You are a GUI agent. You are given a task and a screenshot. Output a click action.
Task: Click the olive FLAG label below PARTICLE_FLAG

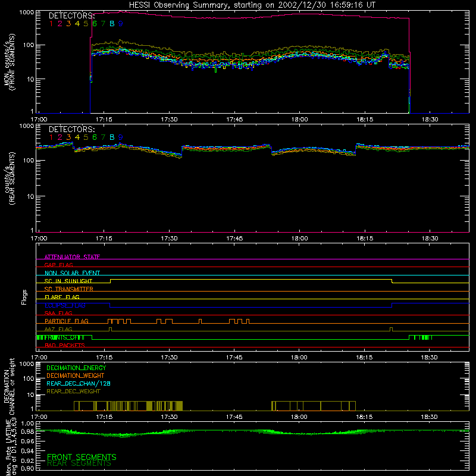pyautogui.click(x=58, y=329)
